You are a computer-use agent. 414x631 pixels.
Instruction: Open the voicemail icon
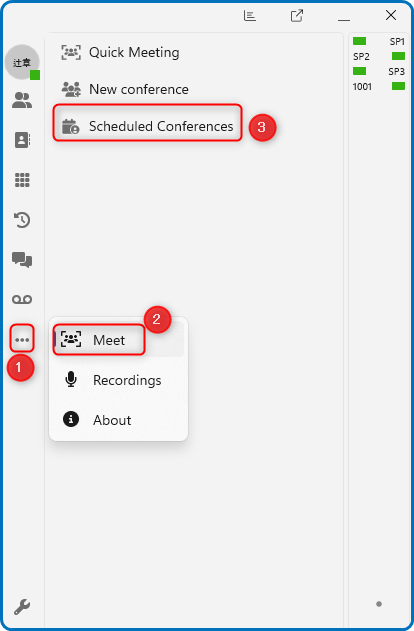[x=22, y=299]
